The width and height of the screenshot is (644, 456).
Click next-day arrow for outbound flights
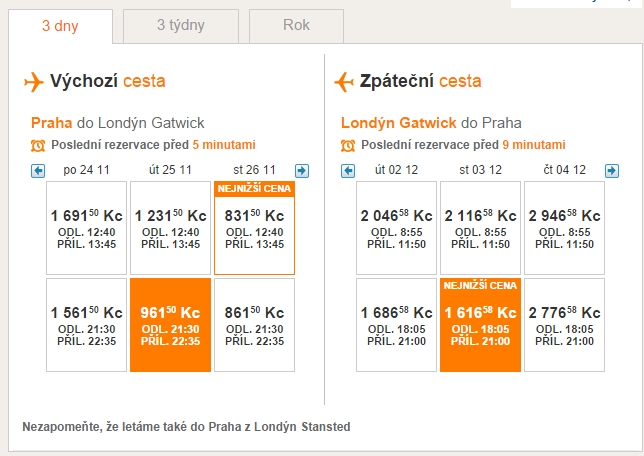click(302, 170)
